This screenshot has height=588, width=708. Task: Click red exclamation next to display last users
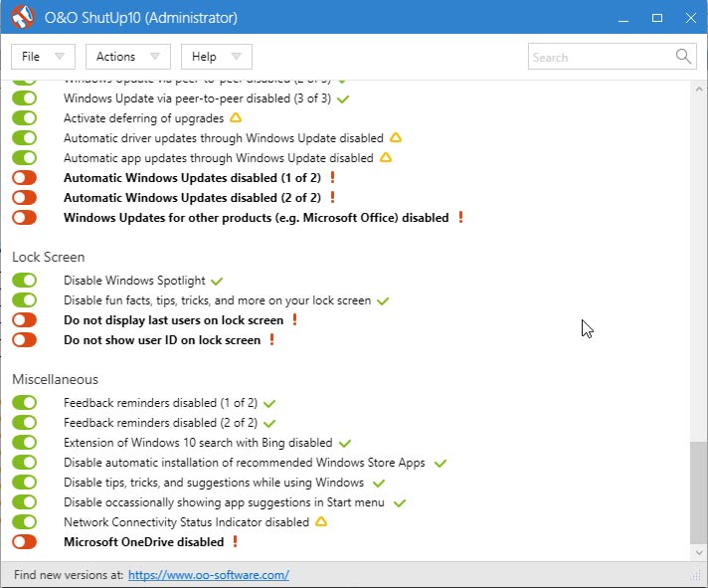295,319
